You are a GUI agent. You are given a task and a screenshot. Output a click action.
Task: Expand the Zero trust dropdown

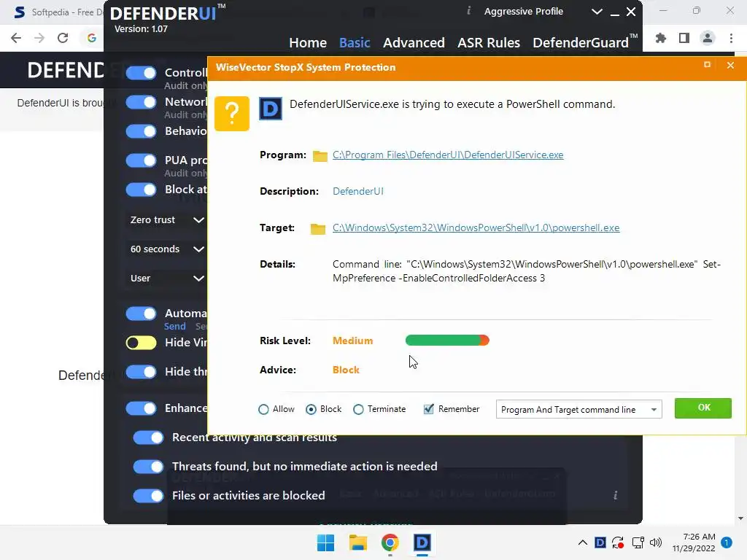click(x=166, y=220)
